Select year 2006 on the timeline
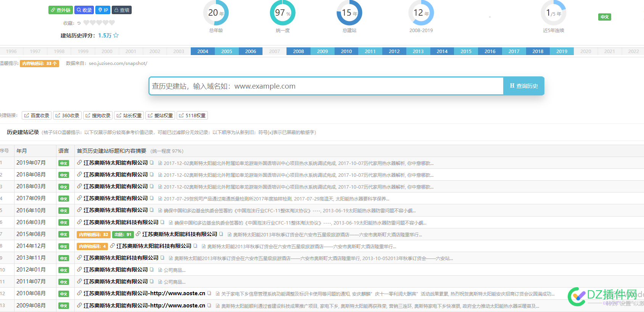644x312 pixels. (251, 51)
